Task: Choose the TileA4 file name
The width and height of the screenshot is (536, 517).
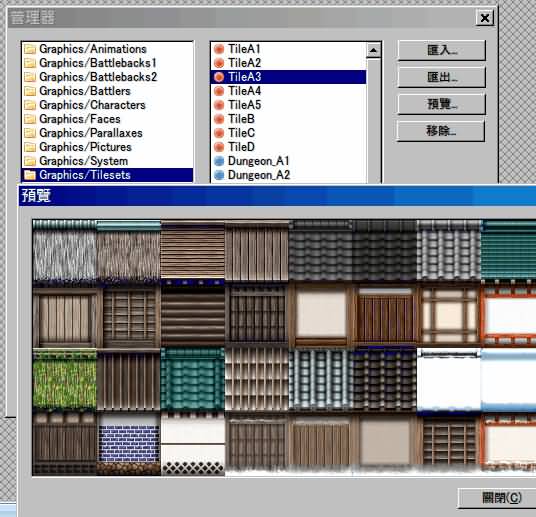Action: click(x=244, y=91)
